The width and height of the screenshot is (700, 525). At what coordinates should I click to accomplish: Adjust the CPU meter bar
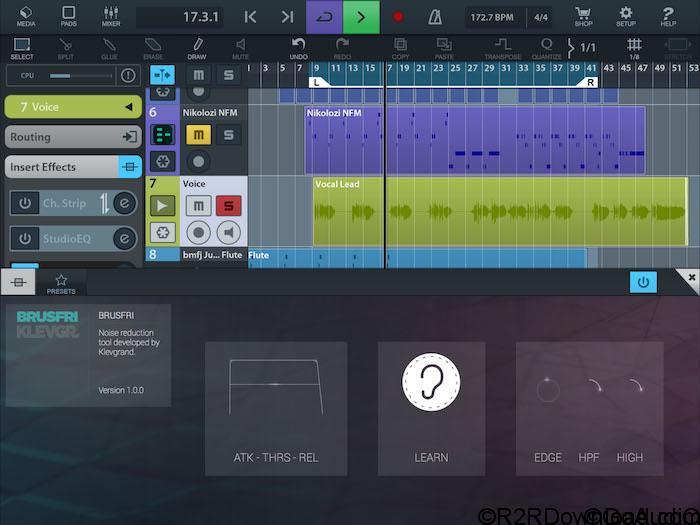[x=80, y=76]
